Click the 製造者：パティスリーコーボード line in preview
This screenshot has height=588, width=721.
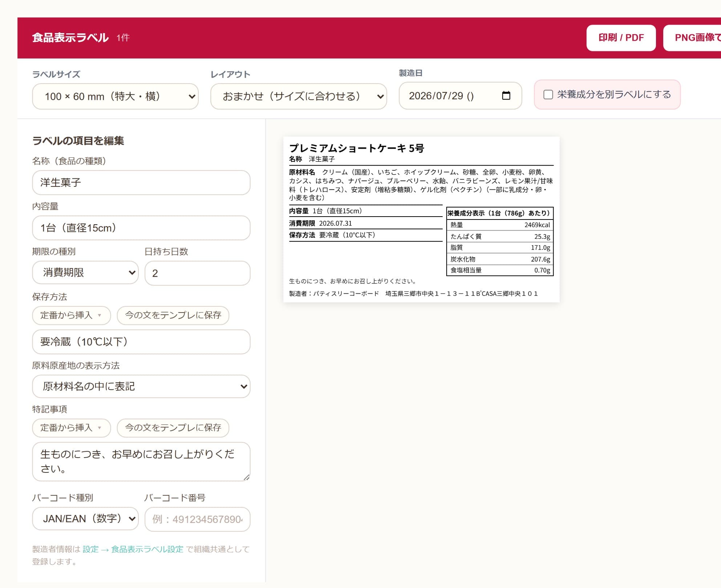point(413,294)
